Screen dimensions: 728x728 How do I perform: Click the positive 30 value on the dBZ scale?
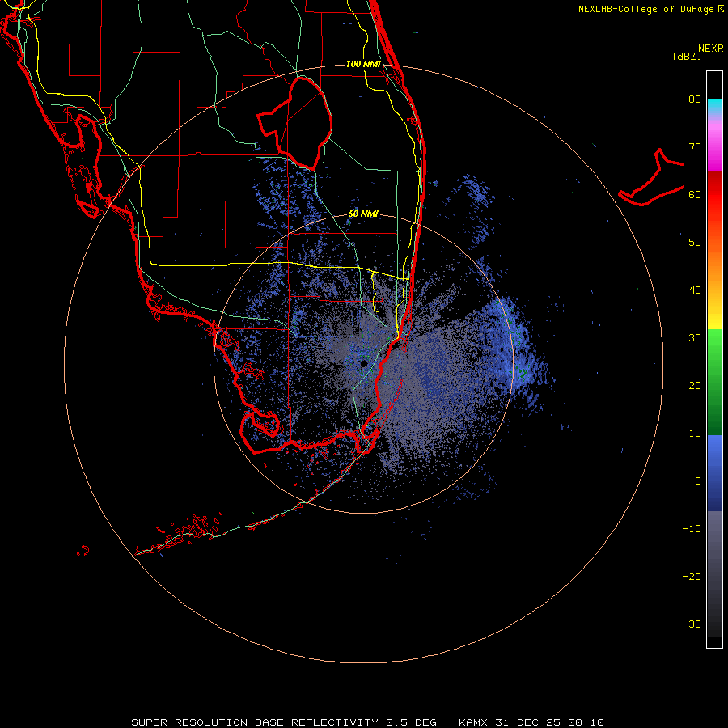(x=695, y=338)
